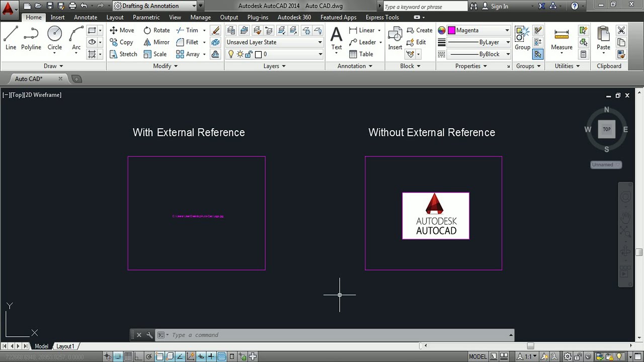
Task: Open the Measure utility
Action: [561, 39]
